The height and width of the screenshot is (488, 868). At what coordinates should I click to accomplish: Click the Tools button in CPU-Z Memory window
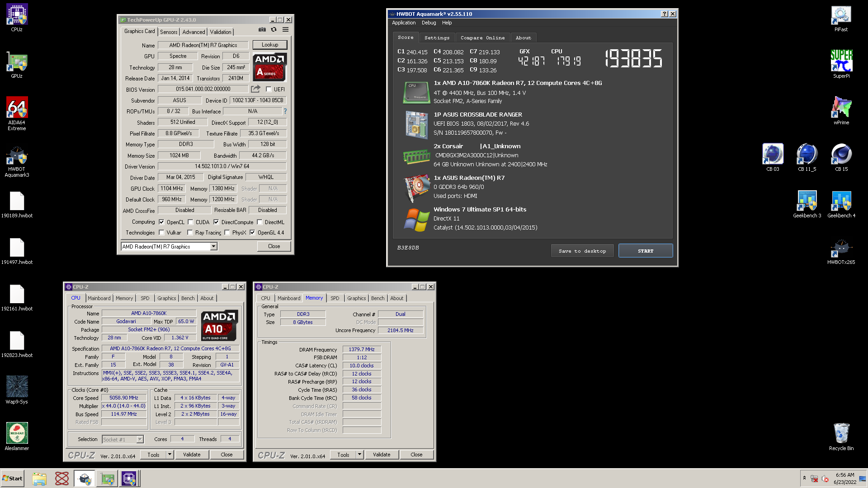344,455
